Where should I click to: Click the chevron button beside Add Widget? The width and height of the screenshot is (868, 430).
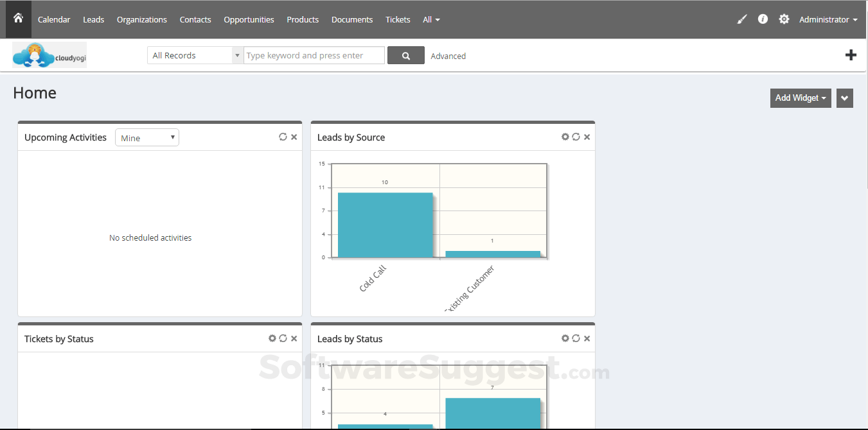click(845, 98)
